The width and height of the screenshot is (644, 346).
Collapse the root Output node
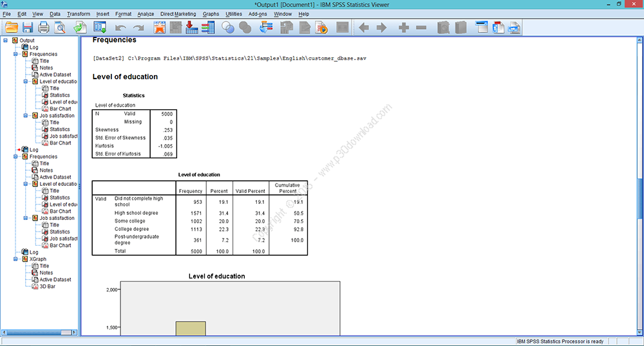pos(5,40)
